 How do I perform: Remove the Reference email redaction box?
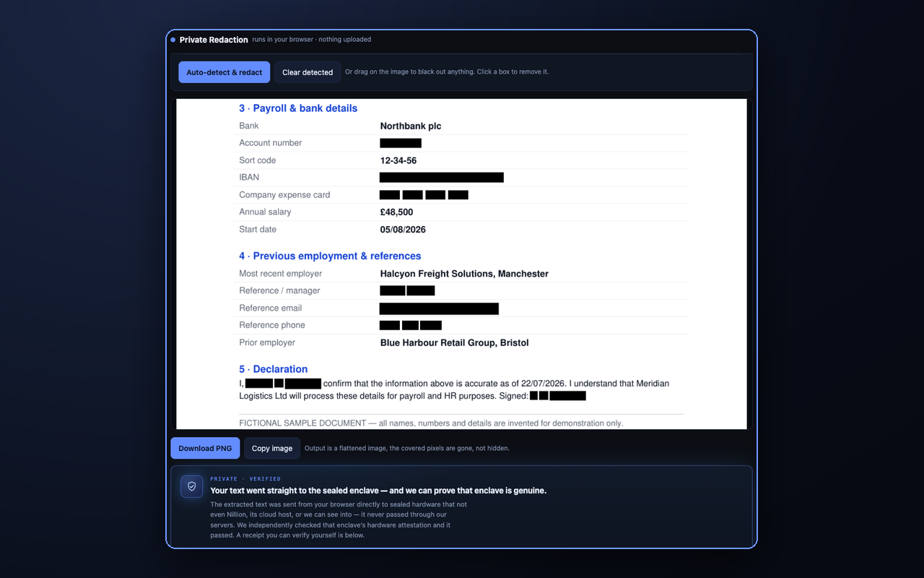pos(439,309)
